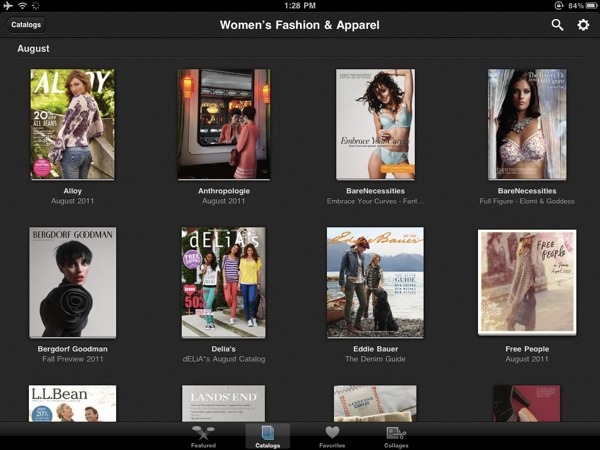Screen dimensions: 600x450
Task: Click the 'Delia's' title text
Action: pos(223,349)
